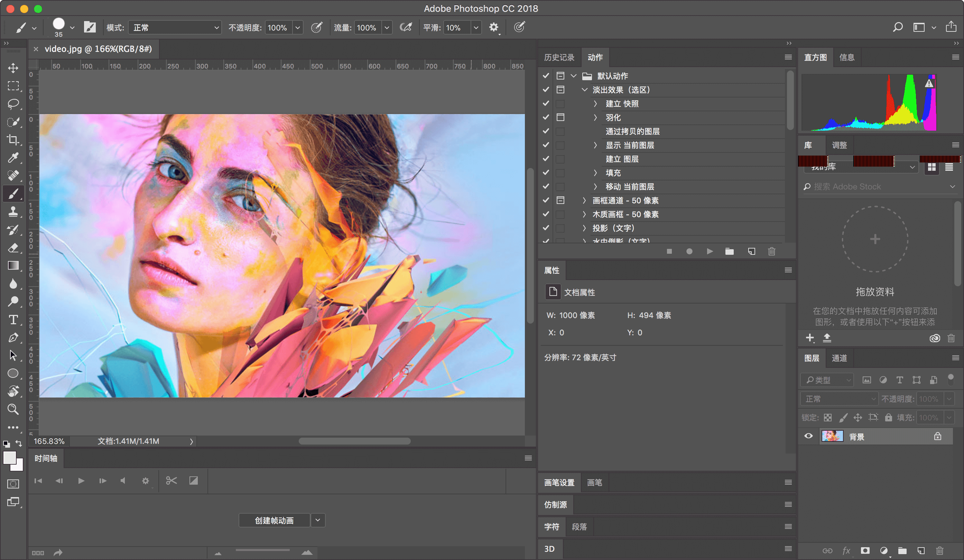Select the Brush tool
Screen dimensions: 964x560
click(13, 193)
